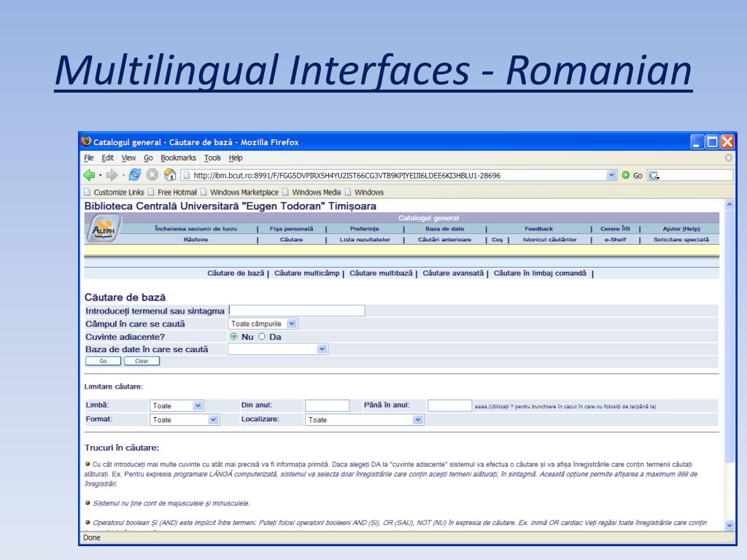Screen dimensions: 747x560
Task: Open the Bookmarks menu
Action: coord(179,158)
